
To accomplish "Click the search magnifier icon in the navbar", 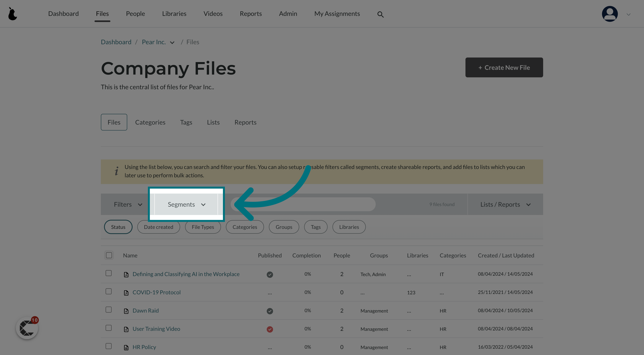I will coord(380,13).
